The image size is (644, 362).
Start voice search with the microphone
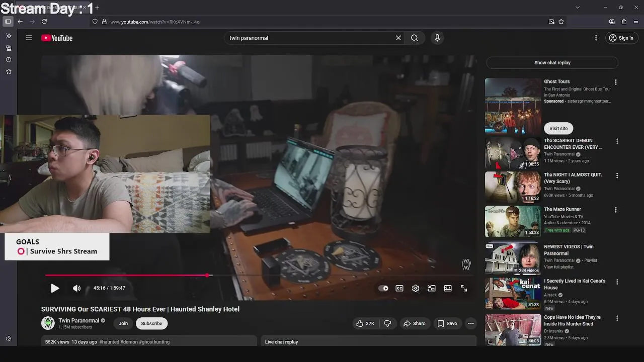pos(437,38)
